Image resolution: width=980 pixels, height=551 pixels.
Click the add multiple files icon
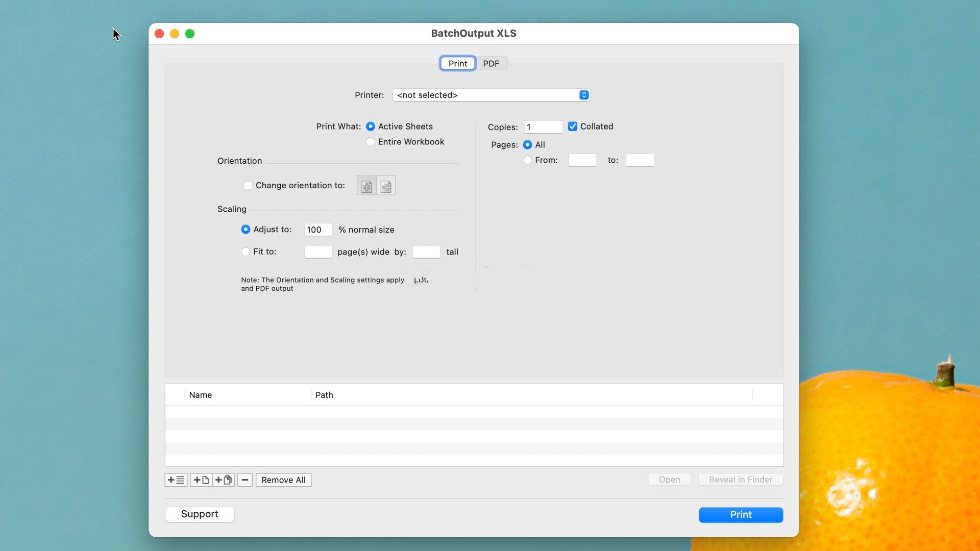pos(224,480)
